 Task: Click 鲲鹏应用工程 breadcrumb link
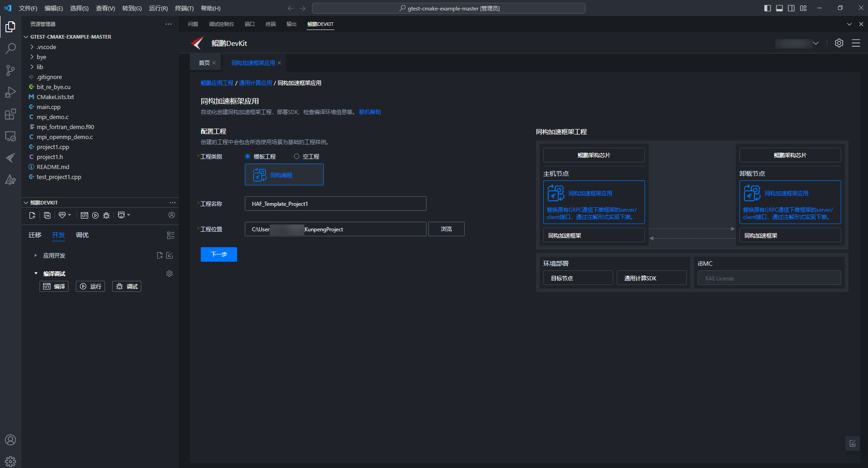217,83
